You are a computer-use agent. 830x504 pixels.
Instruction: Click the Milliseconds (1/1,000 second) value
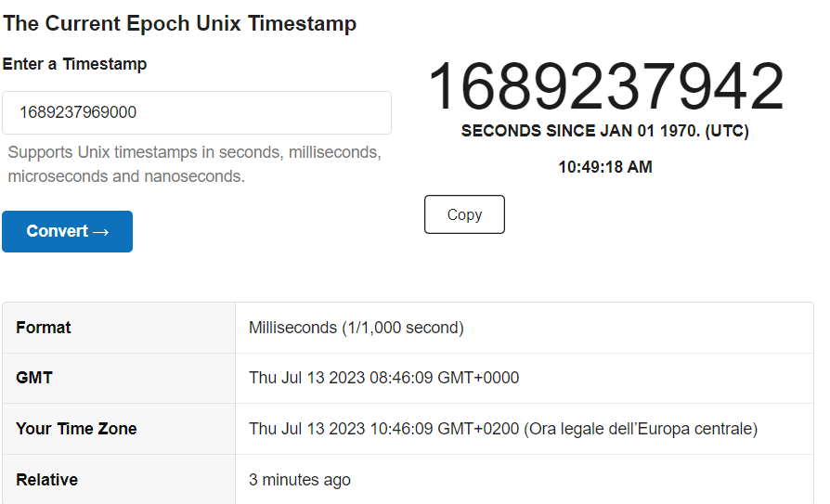click(x=356, y=328)
